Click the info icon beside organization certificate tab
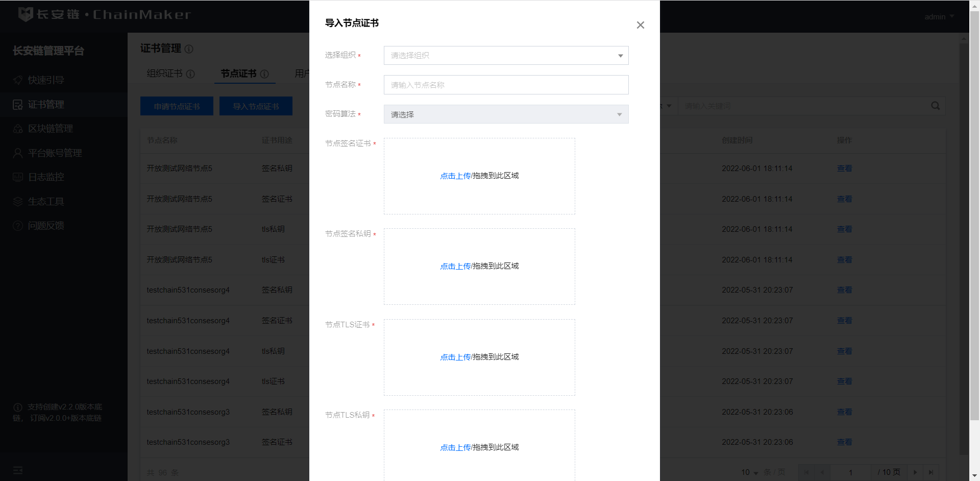Screen dimensions: 980x481 pos(190,74)
